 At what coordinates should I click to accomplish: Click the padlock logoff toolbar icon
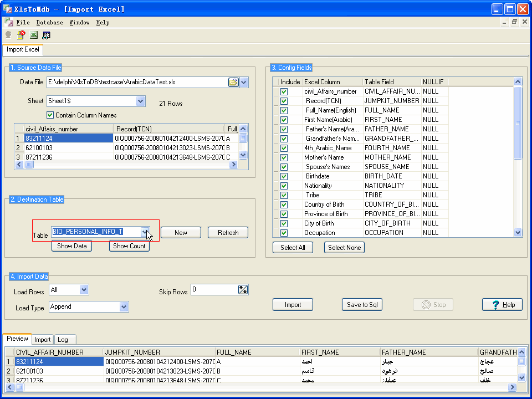click(x=21, y=35)
